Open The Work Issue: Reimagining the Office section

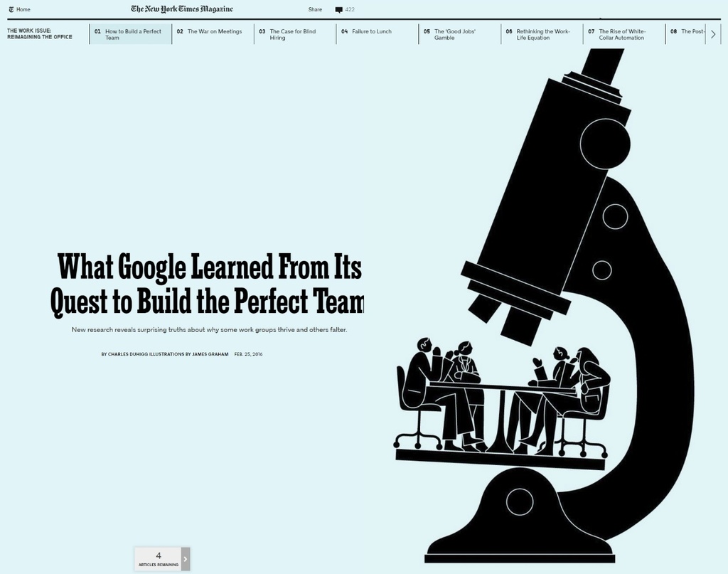click(40, 34)
